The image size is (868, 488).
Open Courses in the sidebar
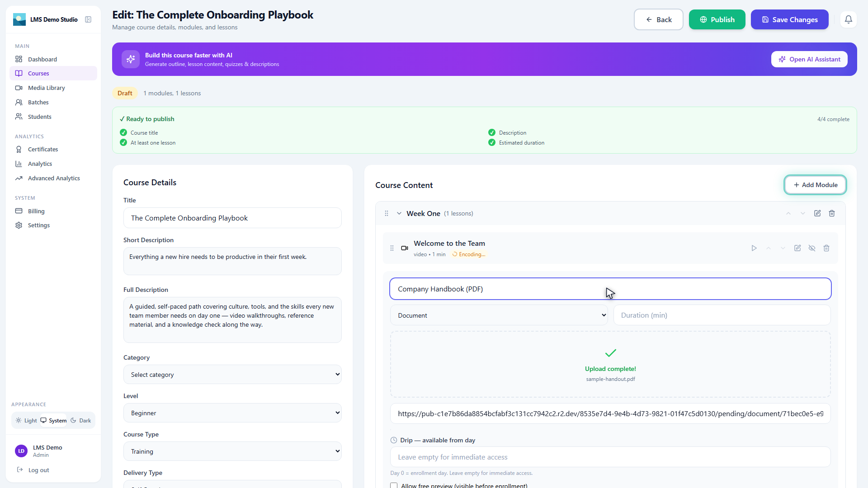tap(53, 73)
